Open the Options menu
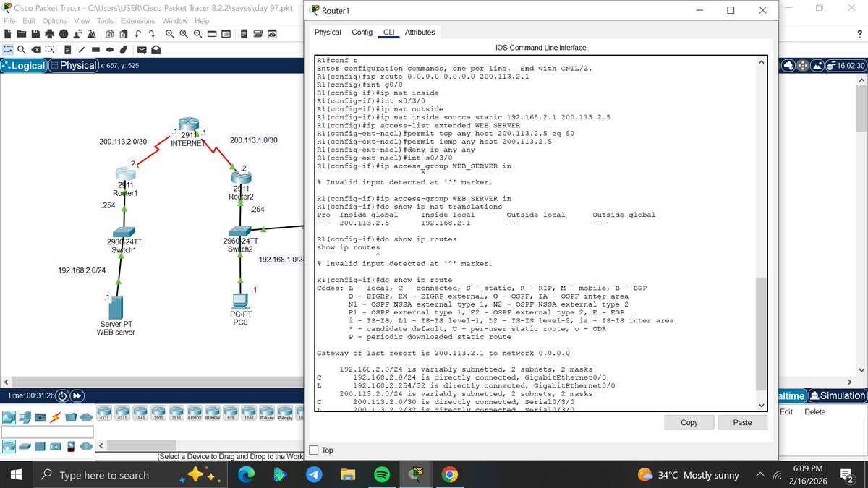Image resolution: width=868 pixels, height=488 pixels. click(56, 20)
